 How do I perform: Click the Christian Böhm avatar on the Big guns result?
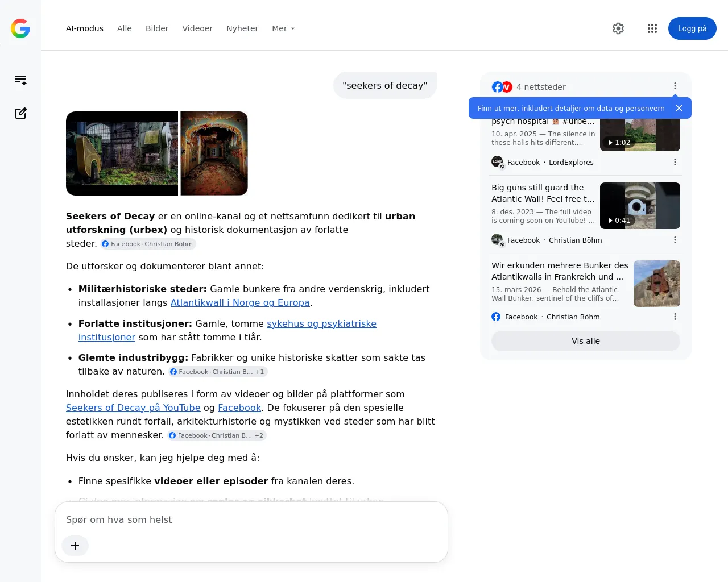click(497, 240)
